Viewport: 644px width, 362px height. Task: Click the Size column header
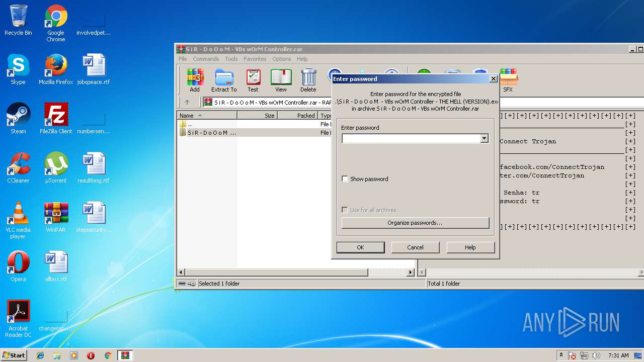[x=257, y=116]
